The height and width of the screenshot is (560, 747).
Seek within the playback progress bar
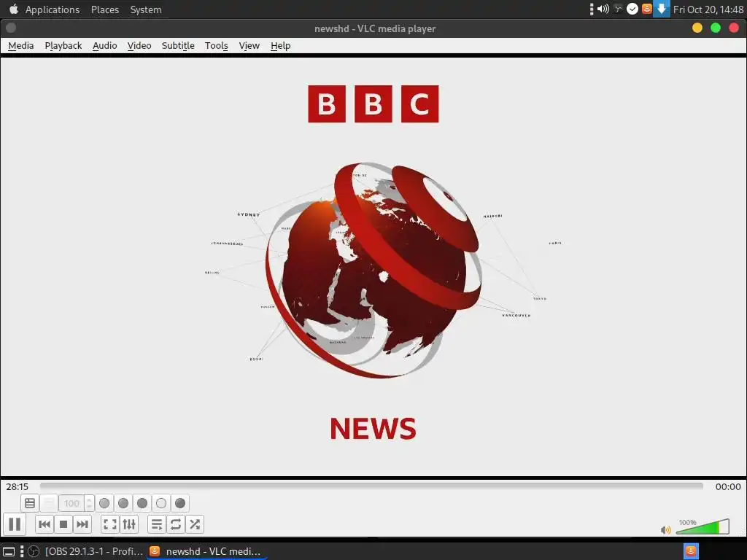click(371, 486)
